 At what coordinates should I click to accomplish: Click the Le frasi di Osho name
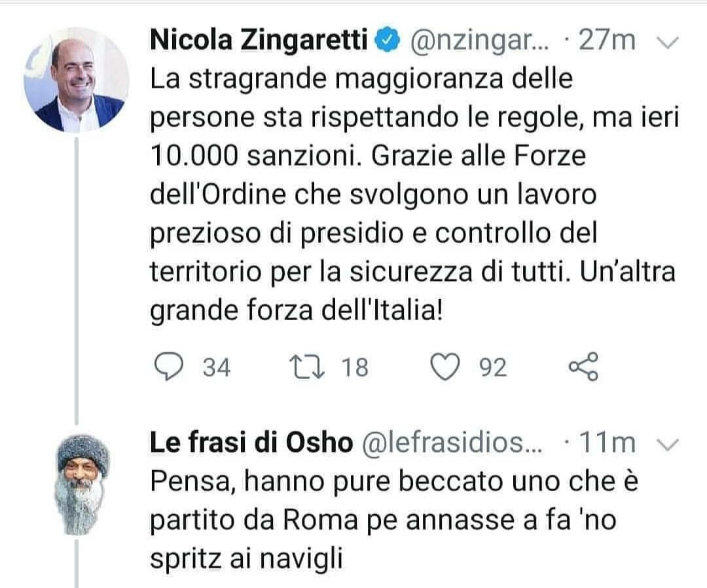[251, 444]
